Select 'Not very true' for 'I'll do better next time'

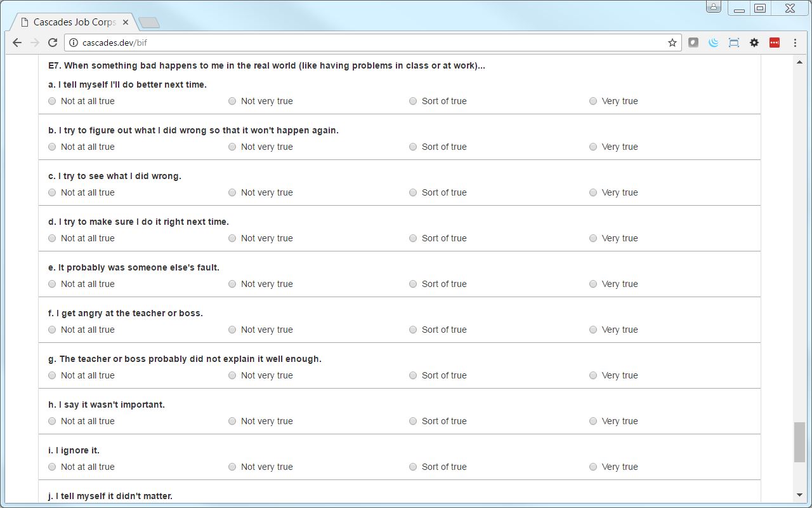coord(232,101)
